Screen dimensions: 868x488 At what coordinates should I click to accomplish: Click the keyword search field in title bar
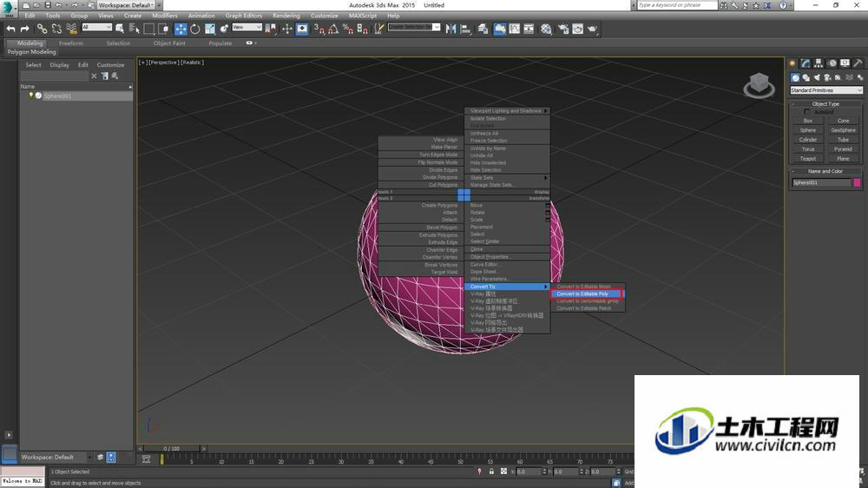(677, 5)
